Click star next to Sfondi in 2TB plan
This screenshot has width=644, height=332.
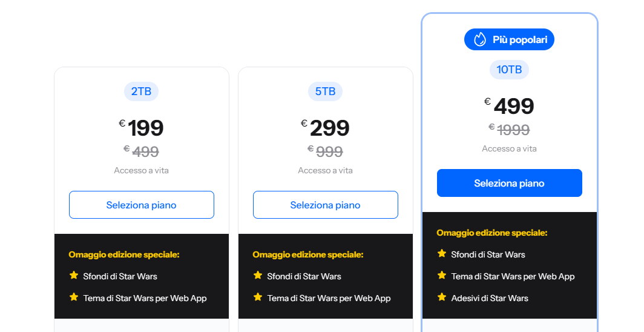74,276
